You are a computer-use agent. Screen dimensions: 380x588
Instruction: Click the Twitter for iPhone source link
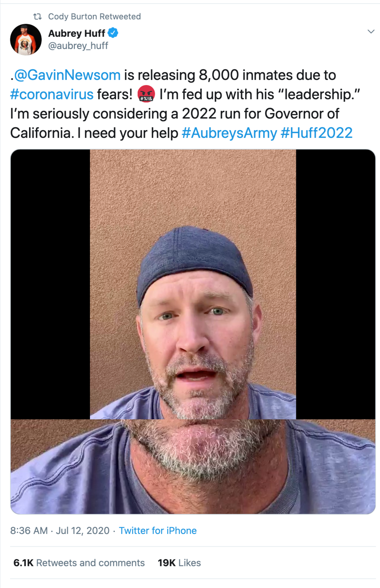pyautogui.click(x=158, y=530)
